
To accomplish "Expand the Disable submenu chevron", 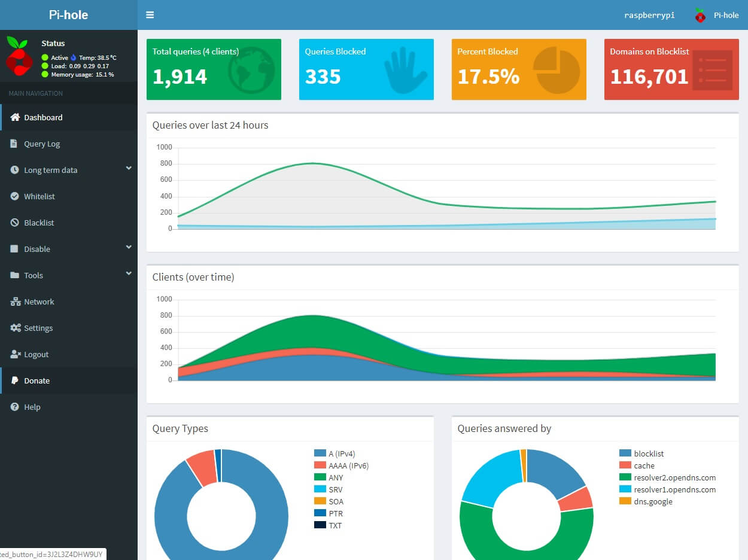I will (x=129, y=248).
